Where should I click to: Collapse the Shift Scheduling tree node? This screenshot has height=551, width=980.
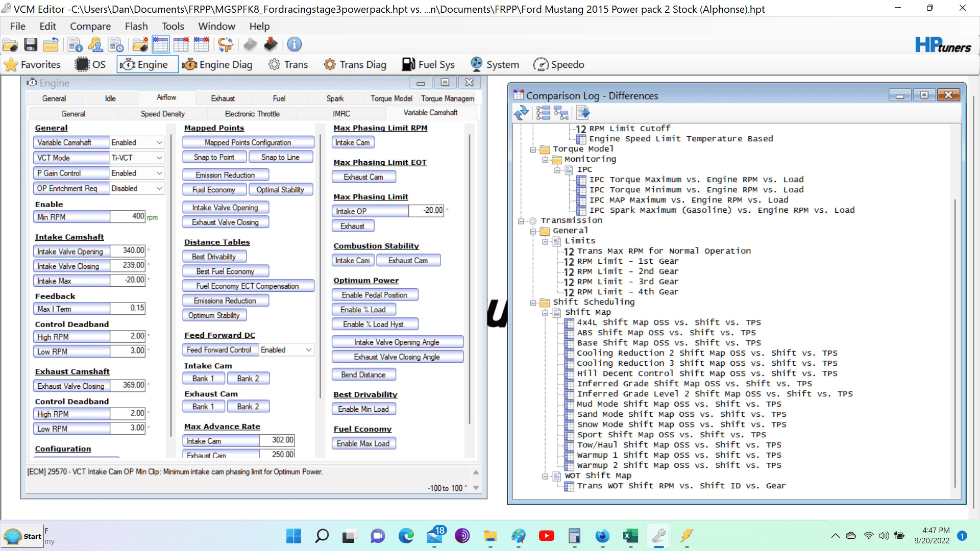pos(533,303)
